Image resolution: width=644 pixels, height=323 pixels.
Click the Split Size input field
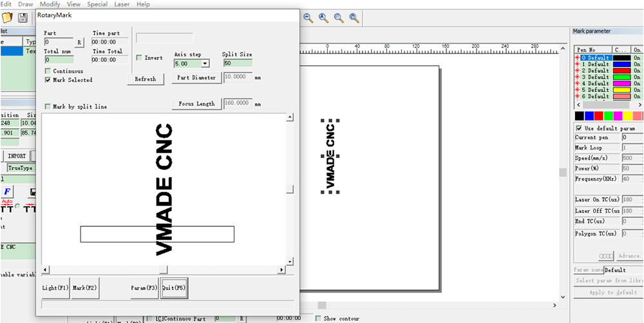238,63
